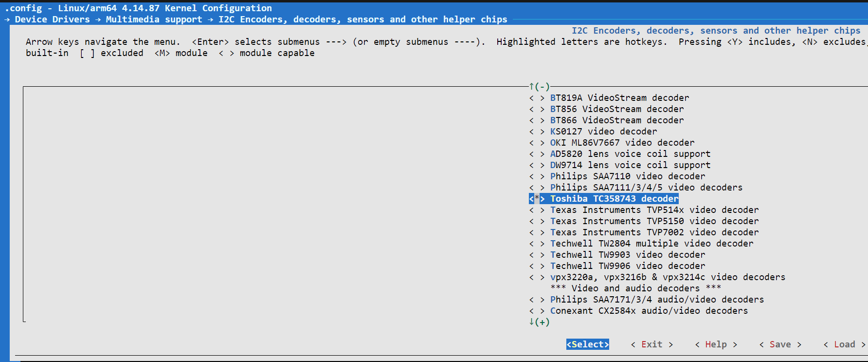This screenshot has width=868, height=362.
Task: Select Techwell TW9906 video decoder entry
Action: (x=617, y=266)
